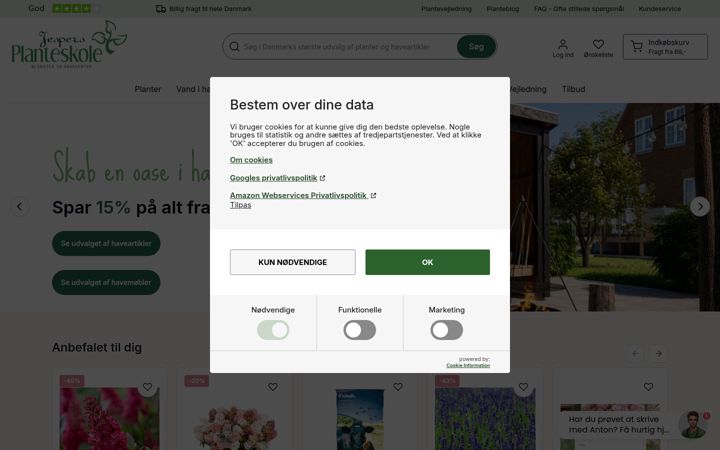Favorite the fifth recommended product
The width and height of the screenshot is (720, 450).
point(648,387)
